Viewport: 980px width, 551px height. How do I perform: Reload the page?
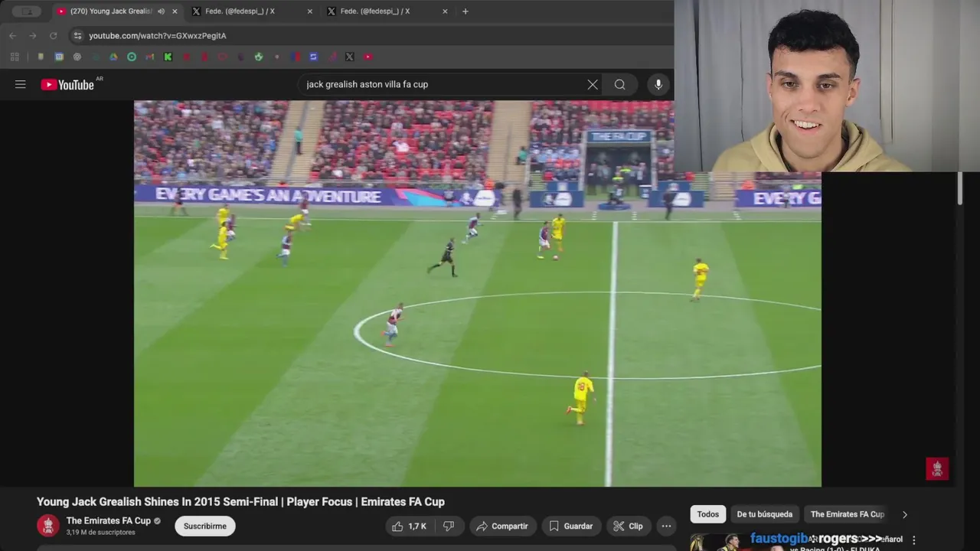(x=53, y=35)
